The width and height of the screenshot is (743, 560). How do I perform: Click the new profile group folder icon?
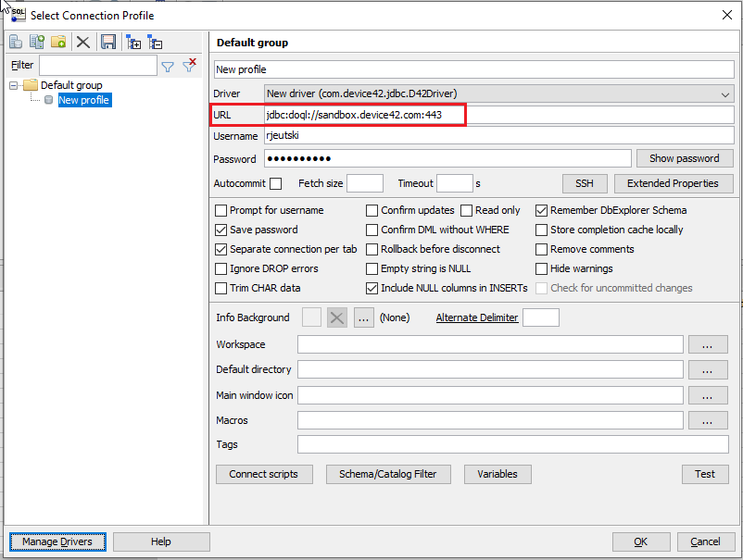(58, 42)
